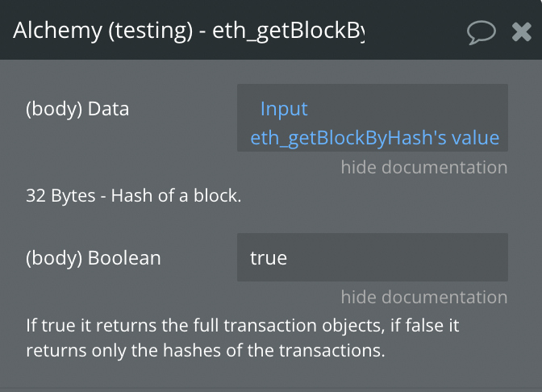Click empty space in the Boolean input box
542x392 pixels.
pyautogui.click(x=419, y=257)
